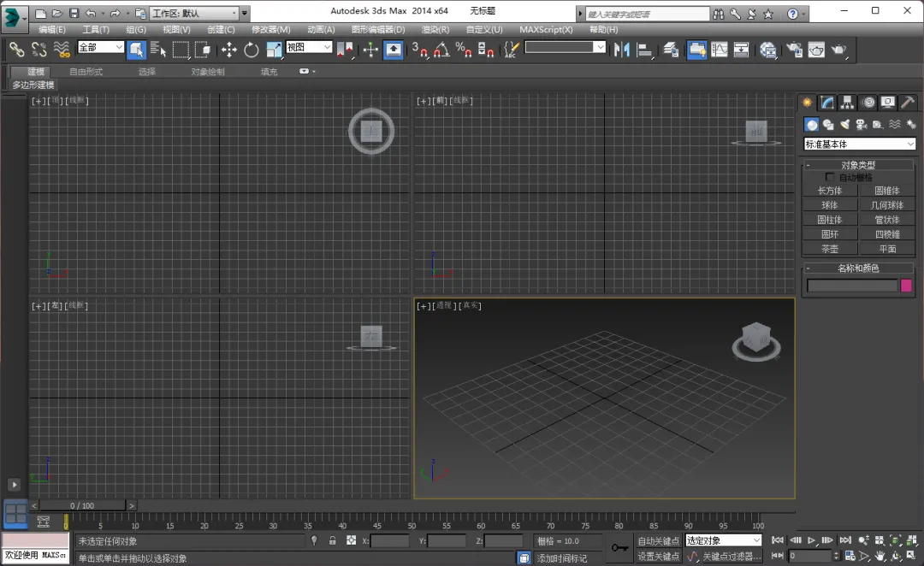Open the Modify panel tab
The height and width of the screenshot is (566, 924).
click(827, 103)
